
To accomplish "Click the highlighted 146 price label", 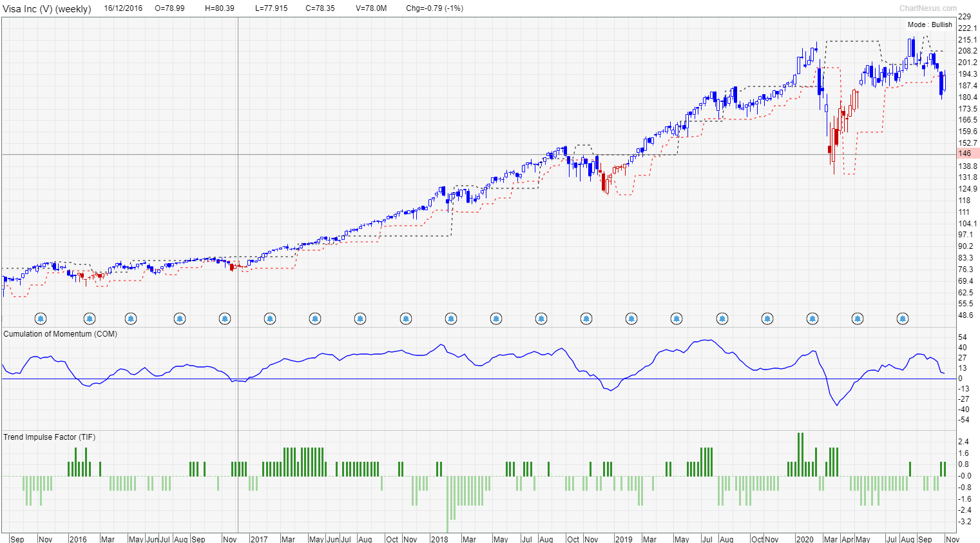I will [x=968, y=153].
